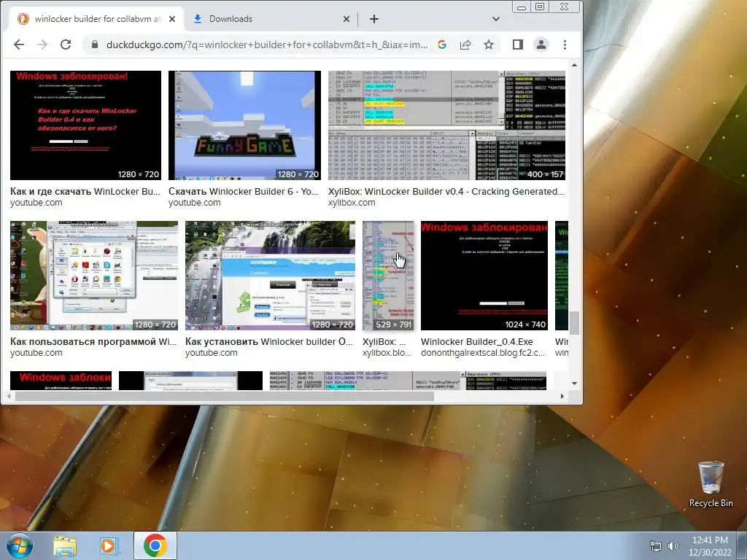The width and height of the screenshot is (747, 560).
Task: Click the volume speaker tray icon
Action: [673, 546]
